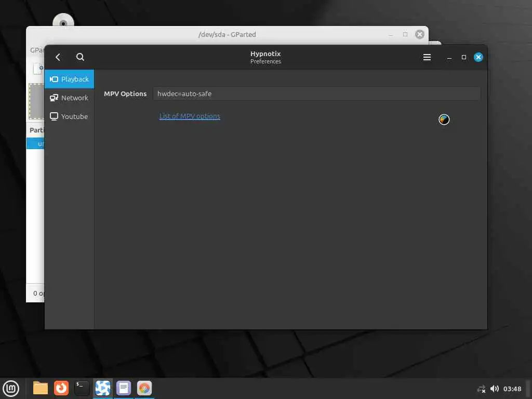
Task: Maximize the Hypnotix window
Action: [x=464, y=57]
